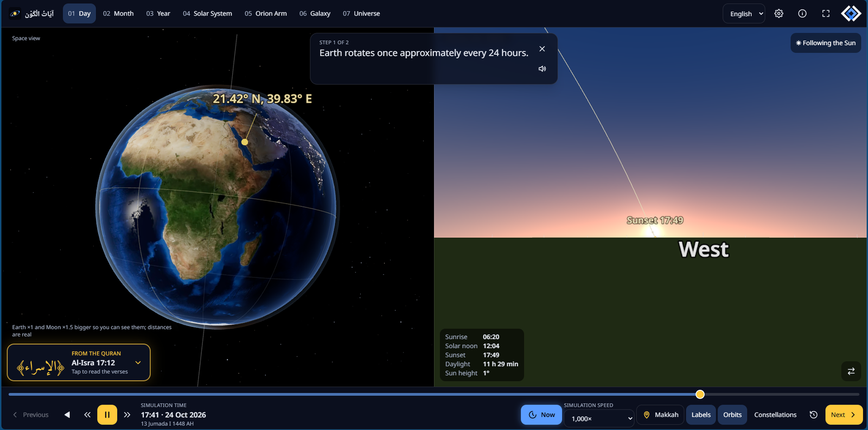Play the step narration speaker icon
This screenshot has height=430, width=868.
[542, 69]
